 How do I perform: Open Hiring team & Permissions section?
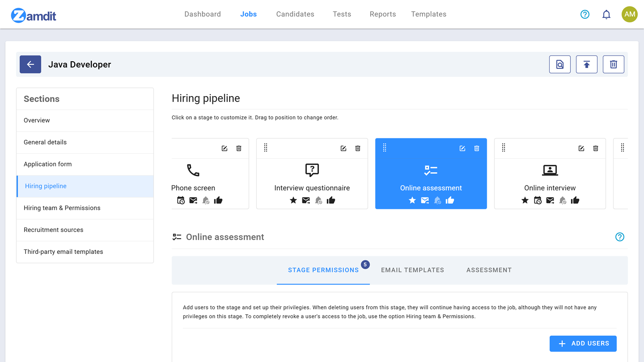85,208
